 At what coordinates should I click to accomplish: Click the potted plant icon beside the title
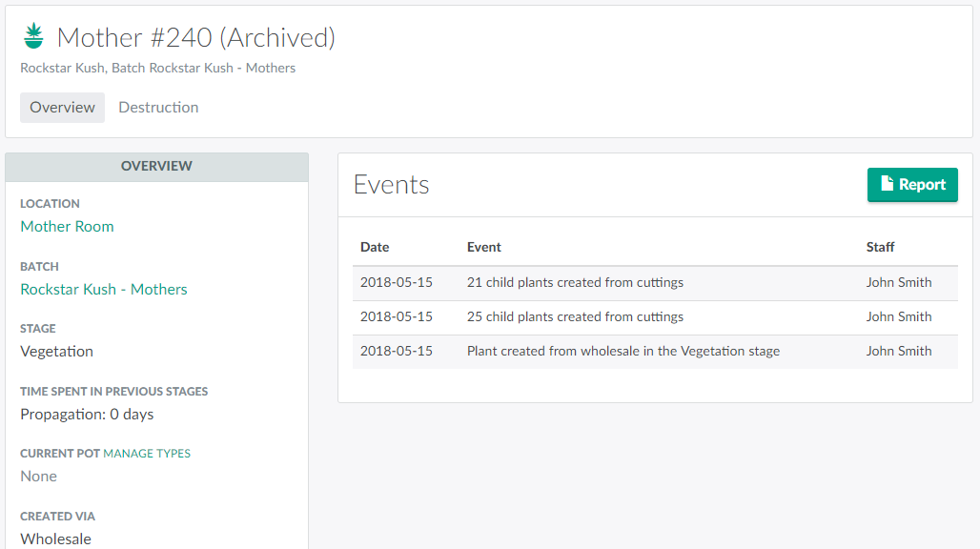coord(34,37)
